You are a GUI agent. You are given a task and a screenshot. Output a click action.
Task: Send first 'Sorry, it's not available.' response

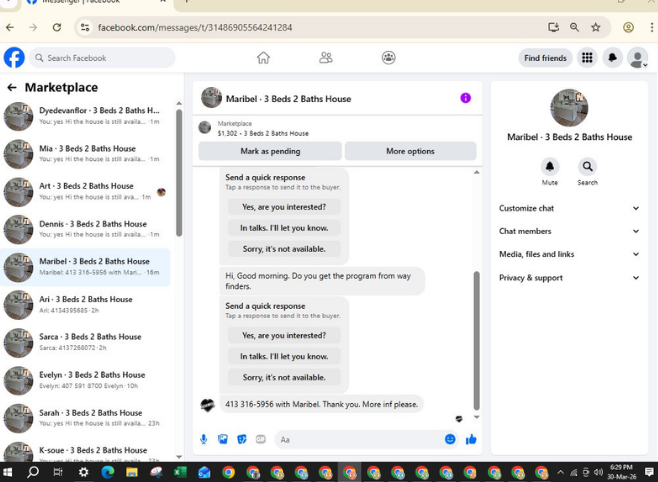(284, 249)
